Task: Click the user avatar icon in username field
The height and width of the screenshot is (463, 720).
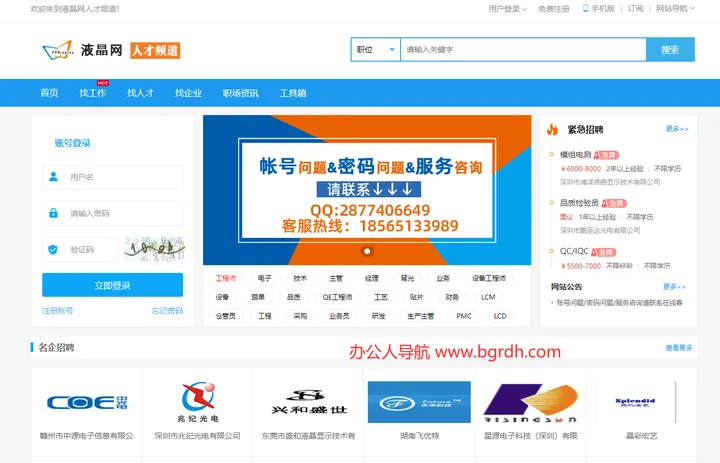Action: click(53, 177)
